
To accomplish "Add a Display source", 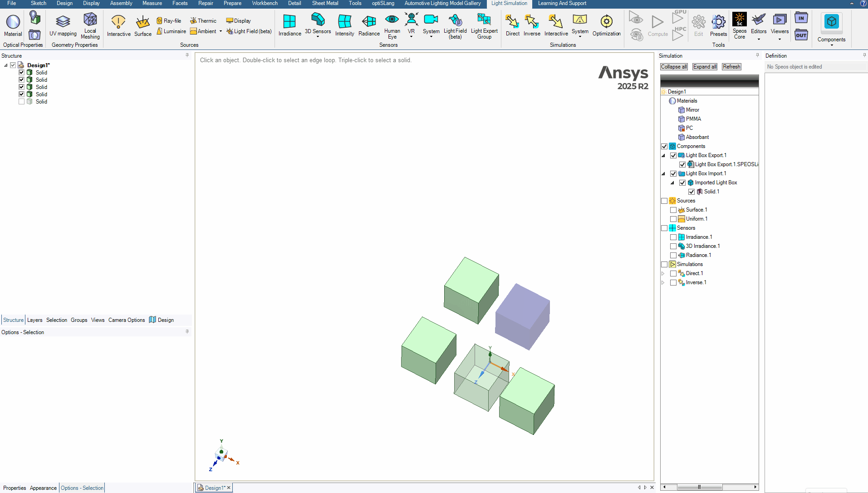I will 238,21.
